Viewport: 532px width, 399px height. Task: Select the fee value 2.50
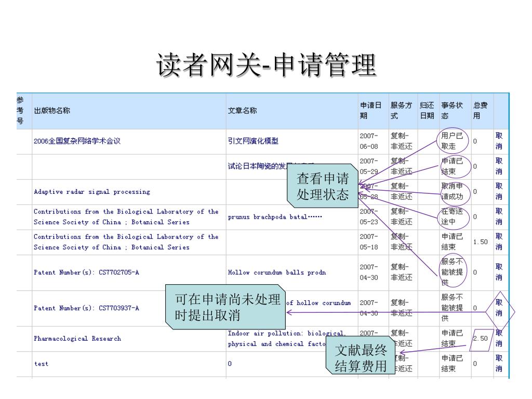pyautogui.click(x=481, y=339)
